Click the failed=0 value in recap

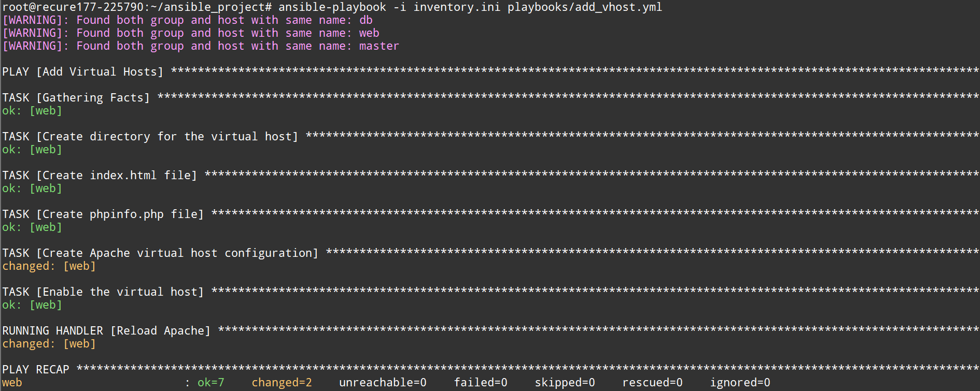pyautogui.click(x=480, y=383)
